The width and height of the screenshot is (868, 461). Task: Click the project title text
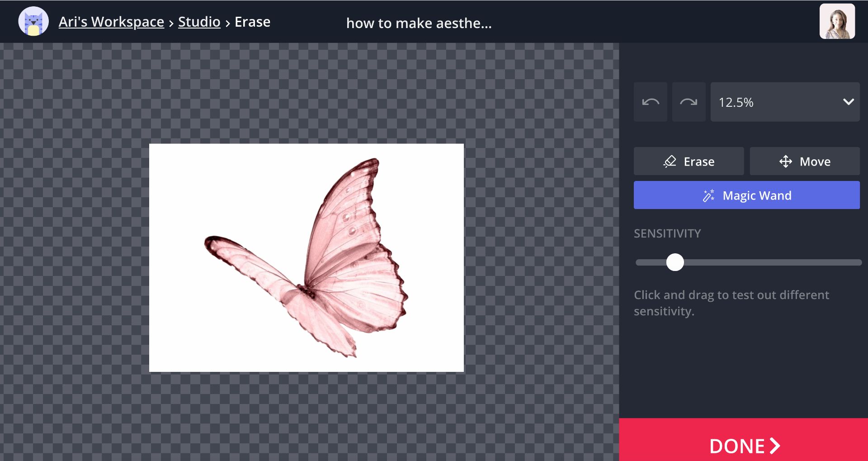point(419,23)
